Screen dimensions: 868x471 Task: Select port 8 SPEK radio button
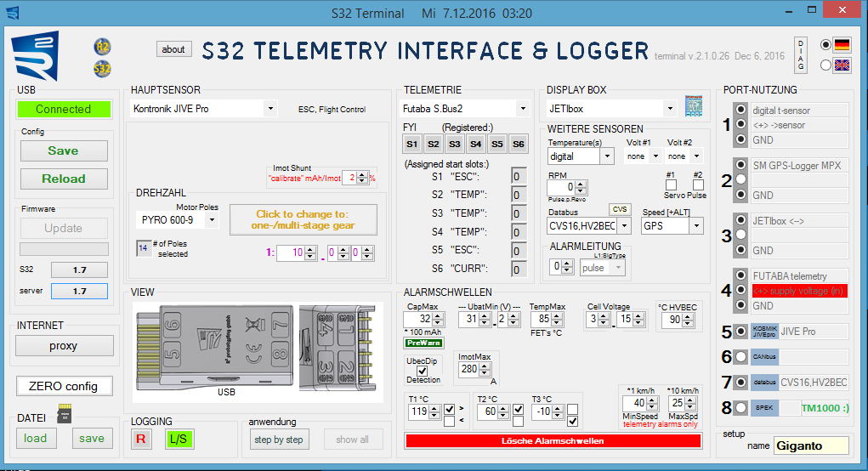(740, 408)
